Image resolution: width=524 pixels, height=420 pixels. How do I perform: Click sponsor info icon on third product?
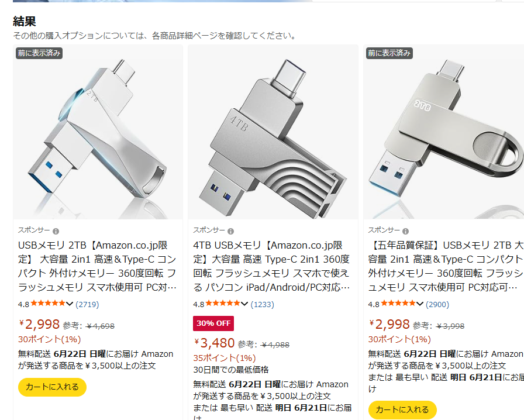click(405, 231)
